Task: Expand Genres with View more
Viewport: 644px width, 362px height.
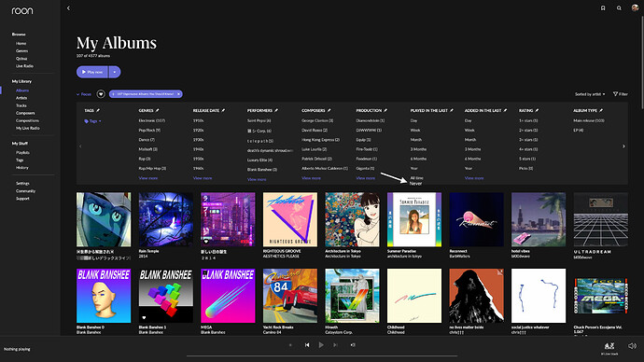Action: [147, 178]
